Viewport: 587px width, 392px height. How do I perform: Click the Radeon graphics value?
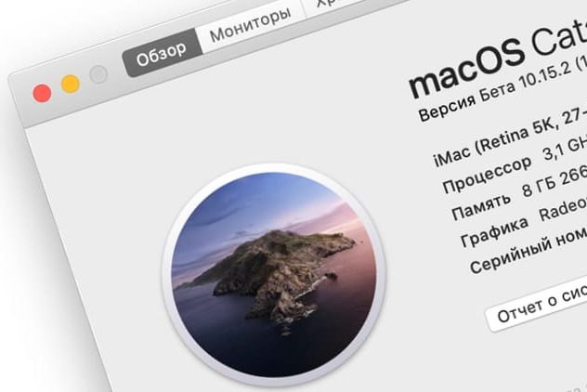(x=563, y=209)
